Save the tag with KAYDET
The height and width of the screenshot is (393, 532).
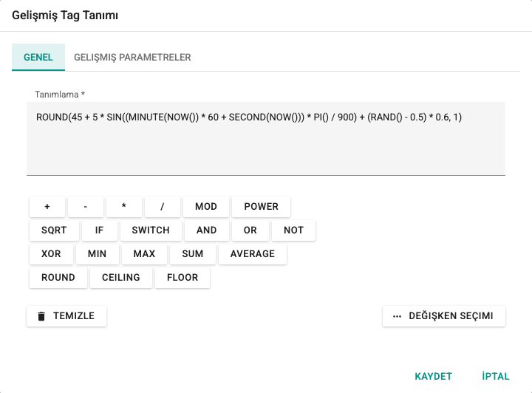[x=433, y=377]
